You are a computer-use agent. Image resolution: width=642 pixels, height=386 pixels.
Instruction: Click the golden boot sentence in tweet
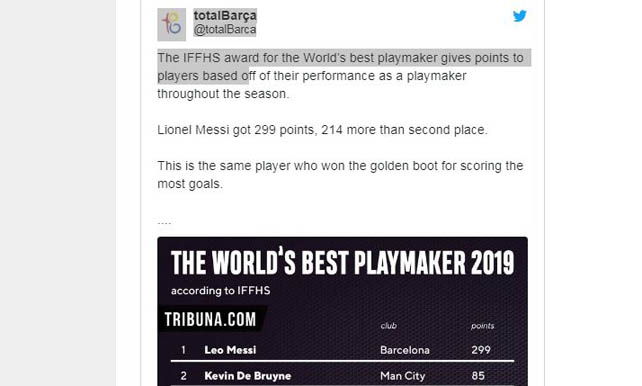tap(341, 175)
